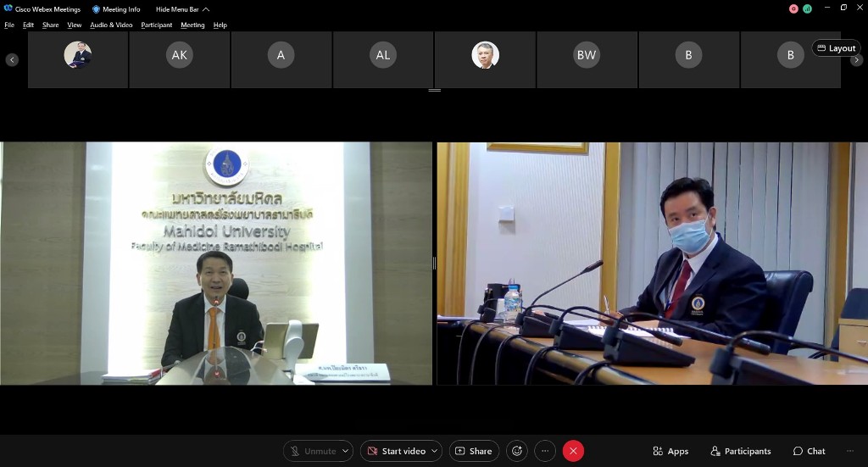Open the Layout options
The width and height of the screenshot is (868, 467).
(836, 48)
